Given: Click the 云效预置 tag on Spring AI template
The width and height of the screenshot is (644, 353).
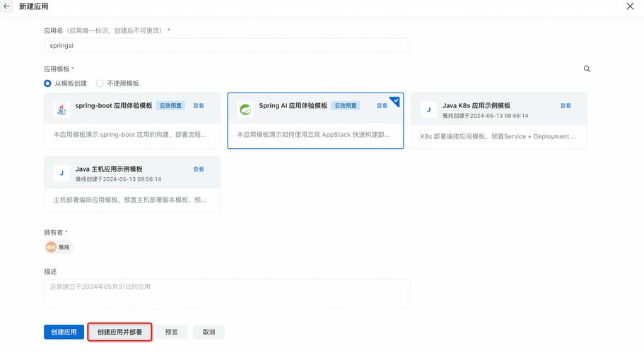Looking at the screenshot, I should coord(346,106).
